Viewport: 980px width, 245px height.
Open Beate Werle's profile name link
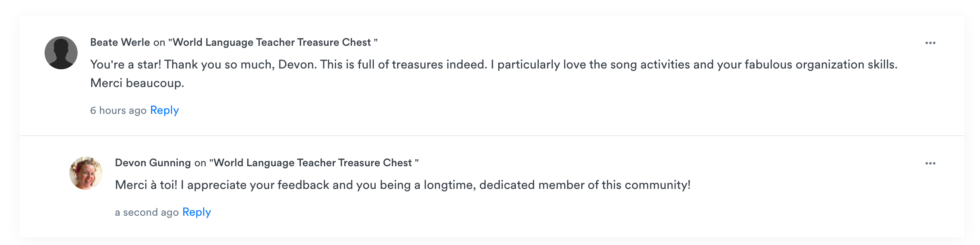coord(120,42)
